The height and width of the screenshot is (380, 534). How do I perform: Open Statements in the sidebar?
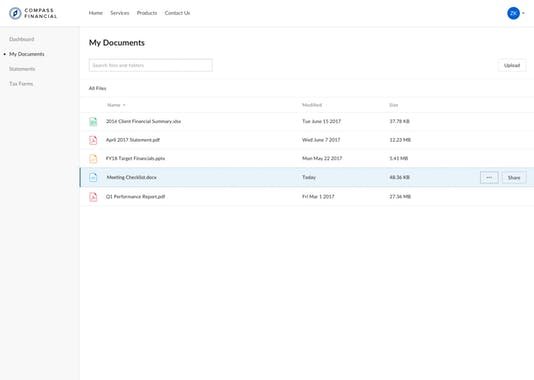22,69
